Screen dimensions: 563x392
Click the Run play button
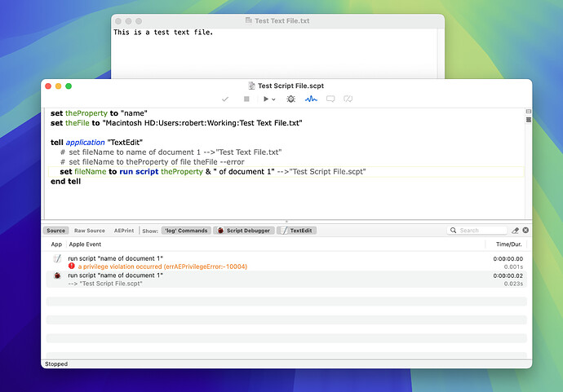[264, 99]
